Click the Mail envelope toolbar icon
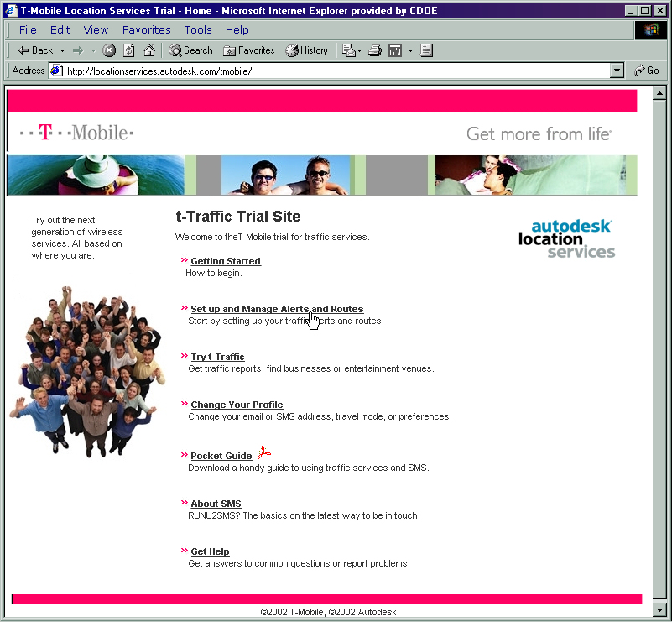The width and height of the screenshot is (672, 622). point(349,50)
